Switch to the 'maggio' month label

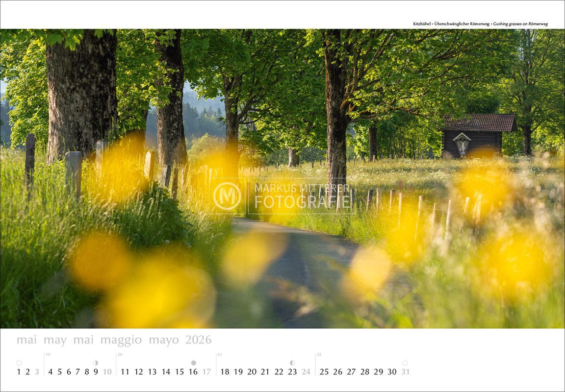(122, 339)
